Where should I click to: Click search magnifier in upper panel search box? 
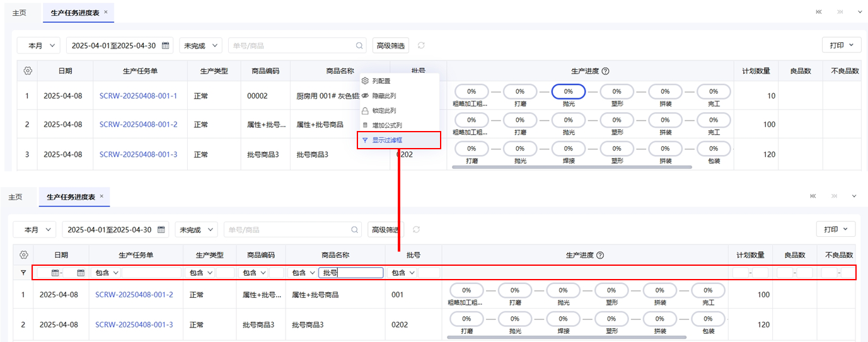tap(359, 45)
